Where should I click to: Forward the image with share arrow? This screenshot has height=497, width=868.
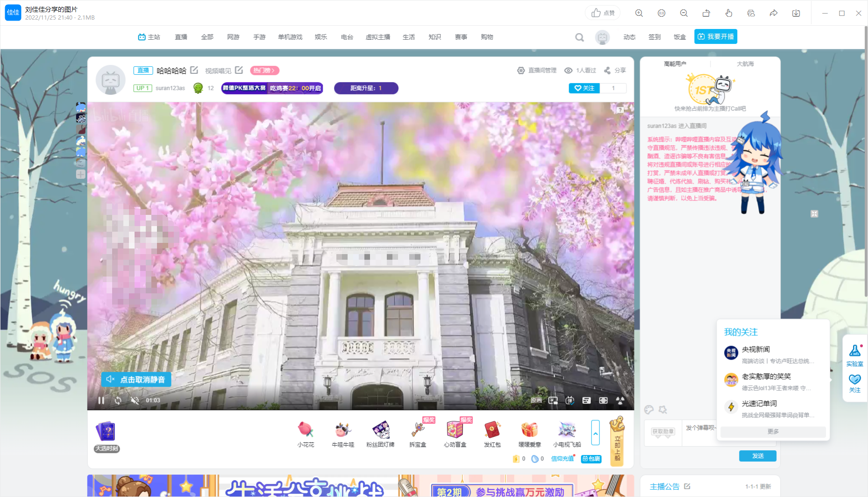pyautogui.click(x=774, y=13)
